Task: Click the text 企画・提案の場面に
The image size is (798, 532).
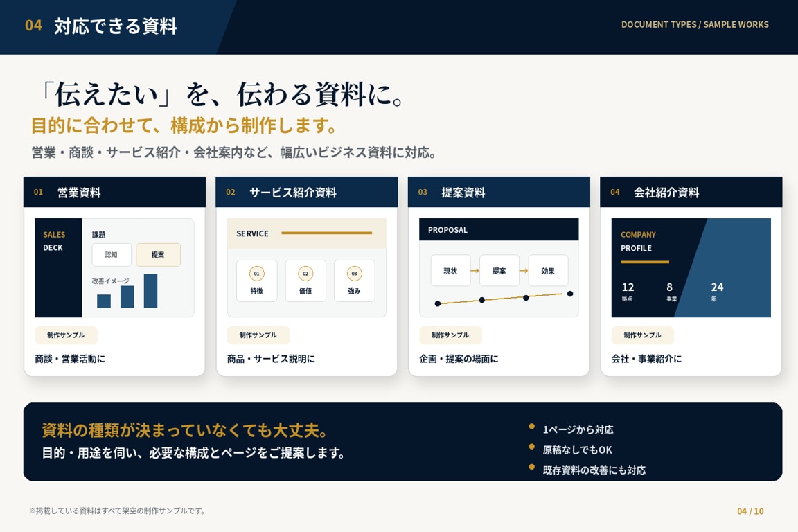Action: (x=459, y=359)
